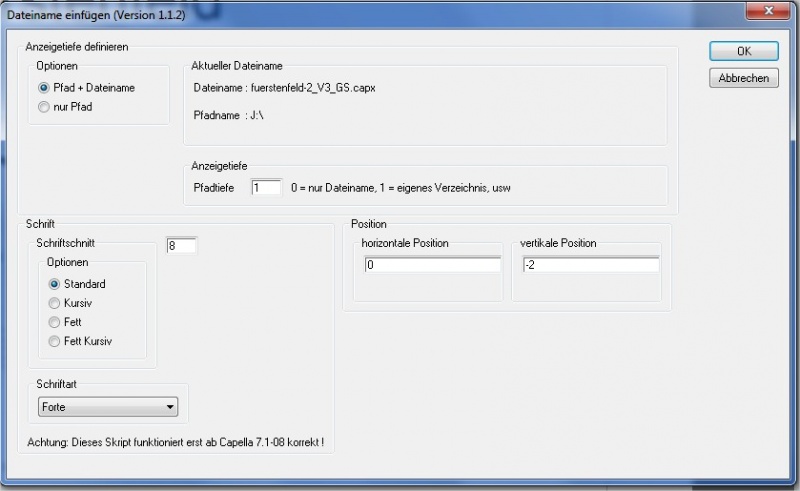
Task: Open the Schriftart dropdown showing Forte
Action: coord(108,407)
